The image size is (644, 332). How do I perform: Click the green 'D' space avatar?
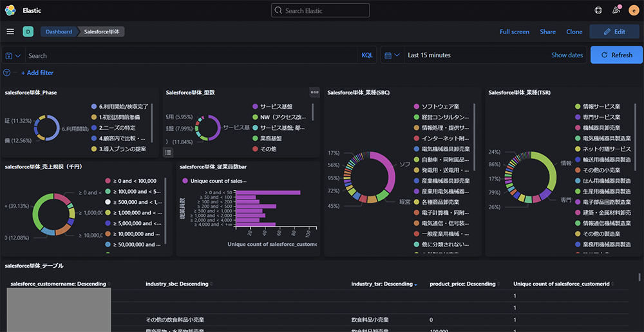pyautogui.click(x=28, y=32)
